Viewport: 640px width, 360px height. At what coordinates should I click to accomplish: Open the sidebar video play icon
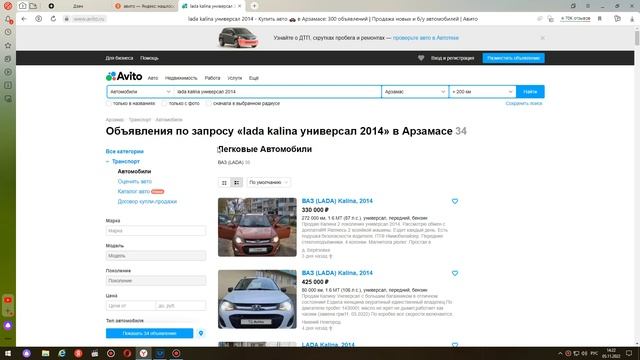8,72
